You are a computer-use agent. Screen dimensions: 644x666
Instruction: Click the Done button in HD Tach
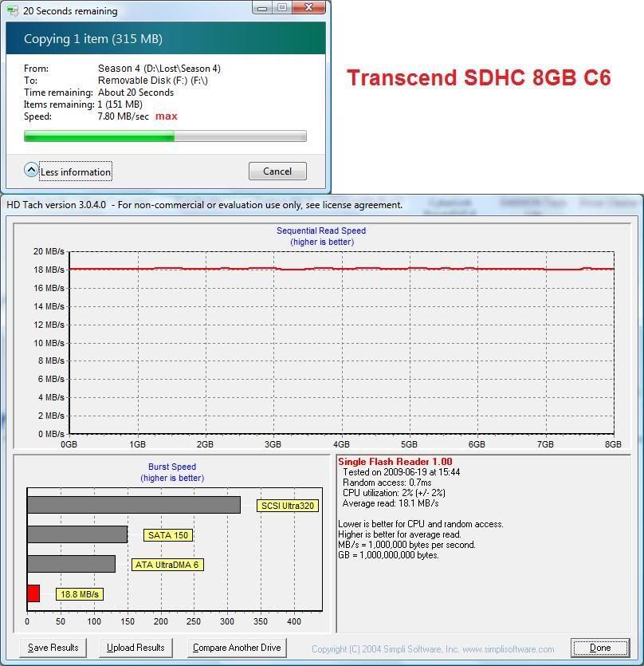coord(600,648)
